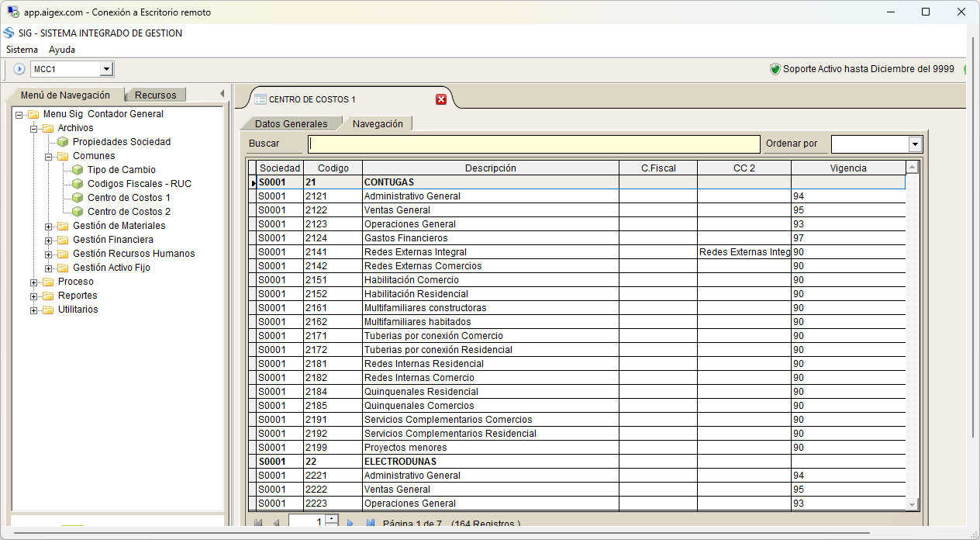Click the green shield Soporte Activo icon
This screenshot has width=980, height=540.
(x=775, y=69)
